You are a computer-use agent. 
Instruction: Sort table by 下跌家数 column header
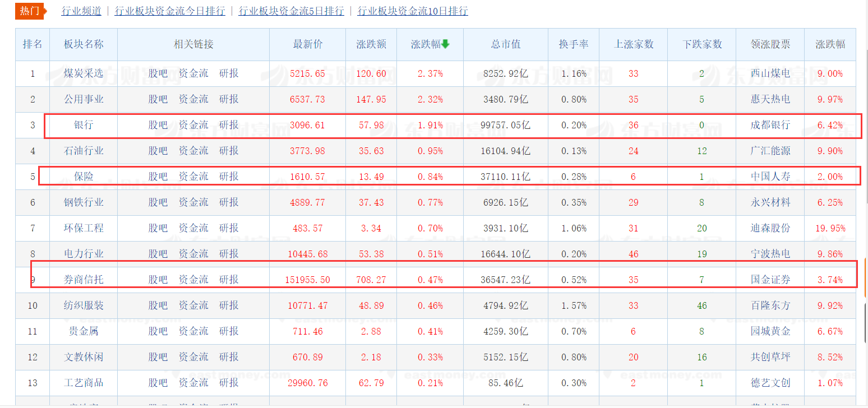coord(702,44)
